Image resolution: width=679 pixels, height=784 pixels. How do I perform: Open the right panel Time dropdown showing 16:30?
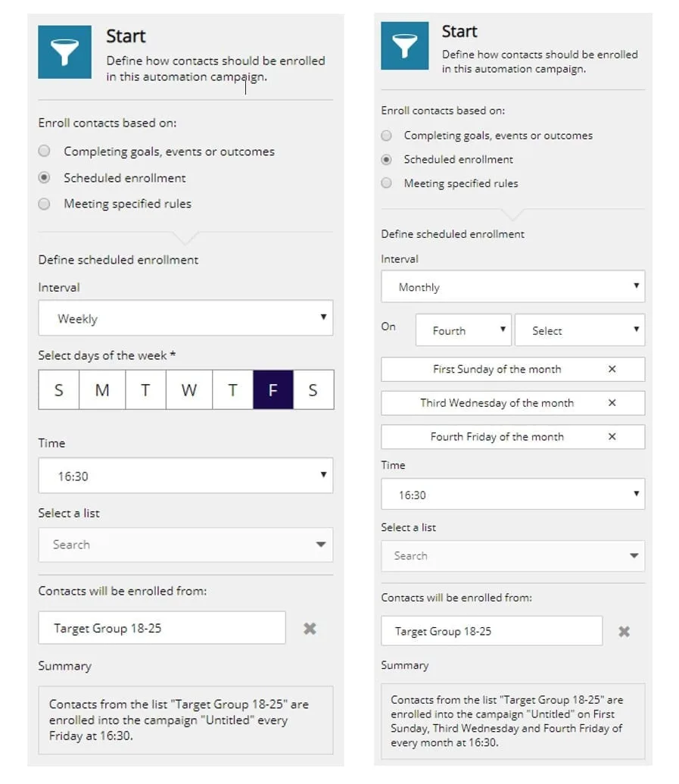click(512, 495)
